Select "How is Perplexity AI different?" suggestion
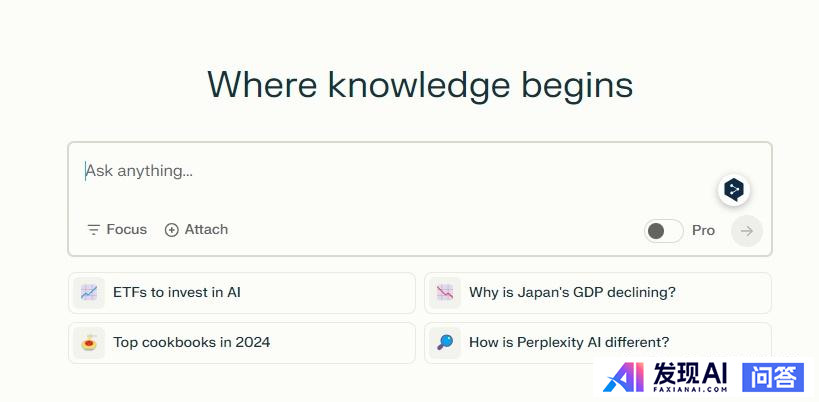The width and height of the screenshot is (819, 402). (569, 343)
